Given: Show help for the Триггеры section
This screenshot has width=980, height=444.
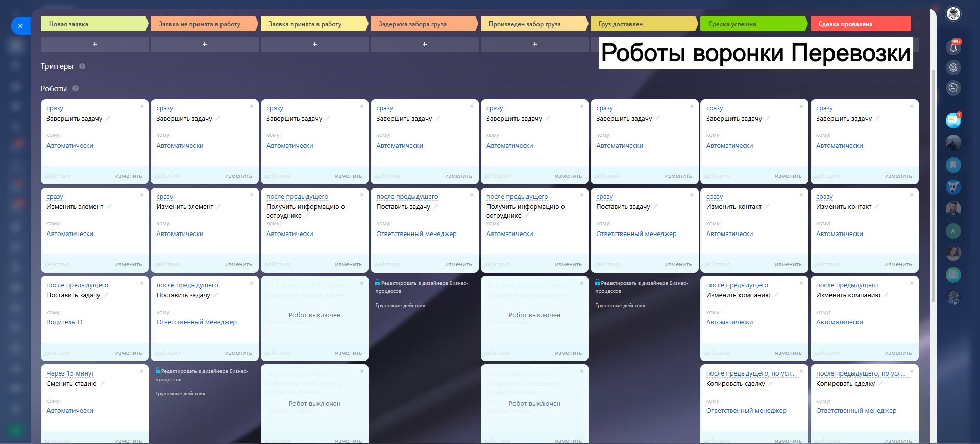Looking at the screenshot, I should point(82,66).
